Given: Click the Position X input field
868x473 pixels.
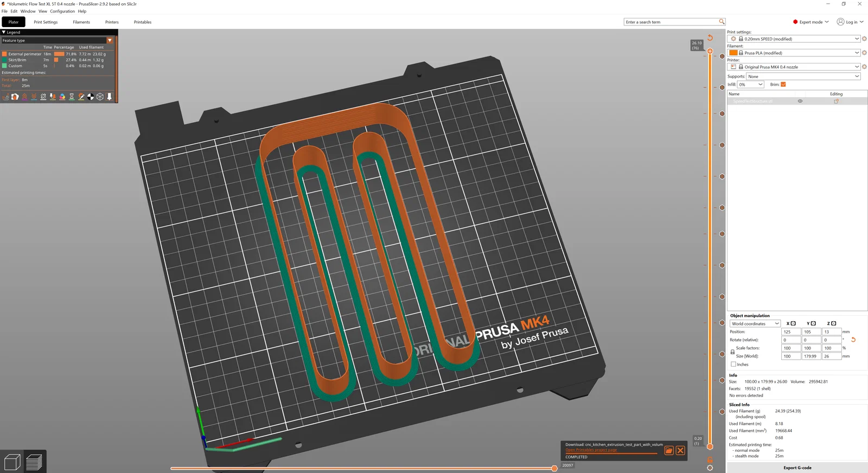Looking at the screenshot, I should pos(791,332).
